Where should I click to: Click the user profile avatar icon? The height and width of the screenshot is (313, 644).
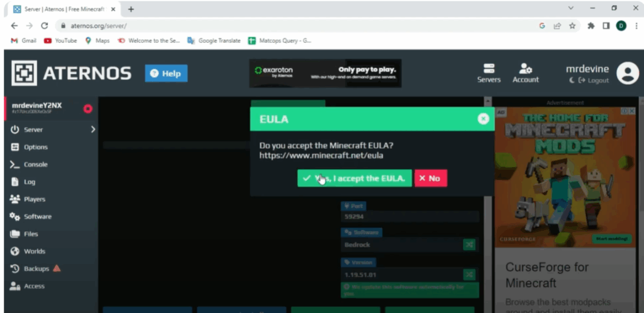(x=627, y=74)
